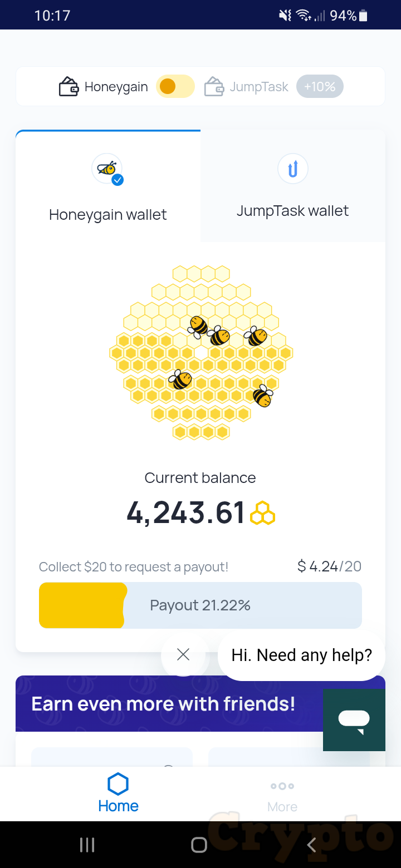
Task: Click the Honeygain wallet icon in switcher
Action: tap(69, 87)
